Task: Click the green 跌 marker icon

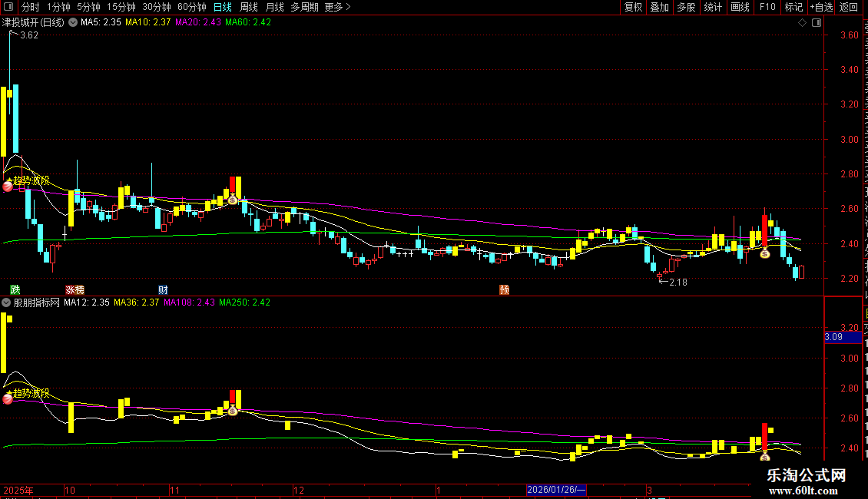Action: 15,289
